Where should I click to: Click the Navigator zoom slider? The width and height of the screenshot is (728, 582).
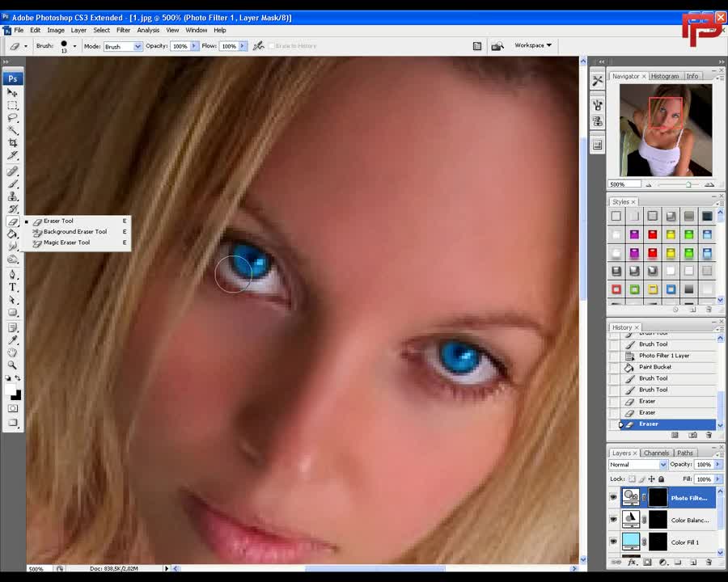[x=688, y=185]
